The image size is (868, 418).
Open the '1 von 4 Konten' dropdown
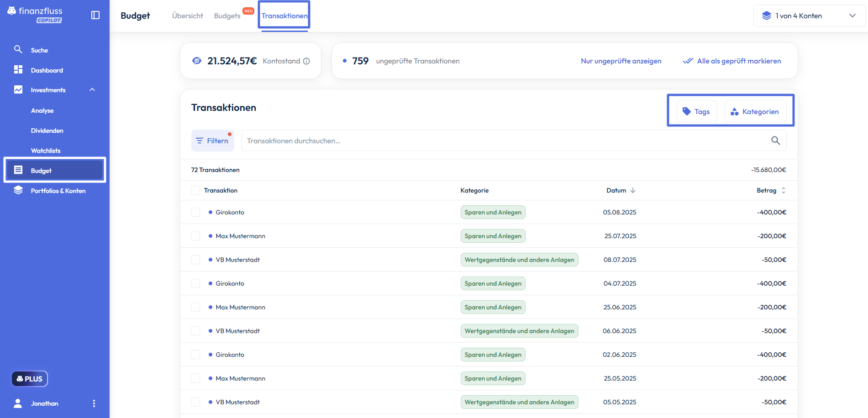809,16
